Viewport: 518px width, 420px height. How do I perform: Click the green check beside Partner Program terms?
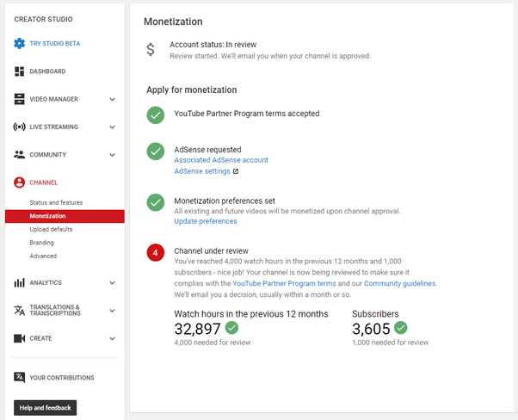[x=155, y=115]
